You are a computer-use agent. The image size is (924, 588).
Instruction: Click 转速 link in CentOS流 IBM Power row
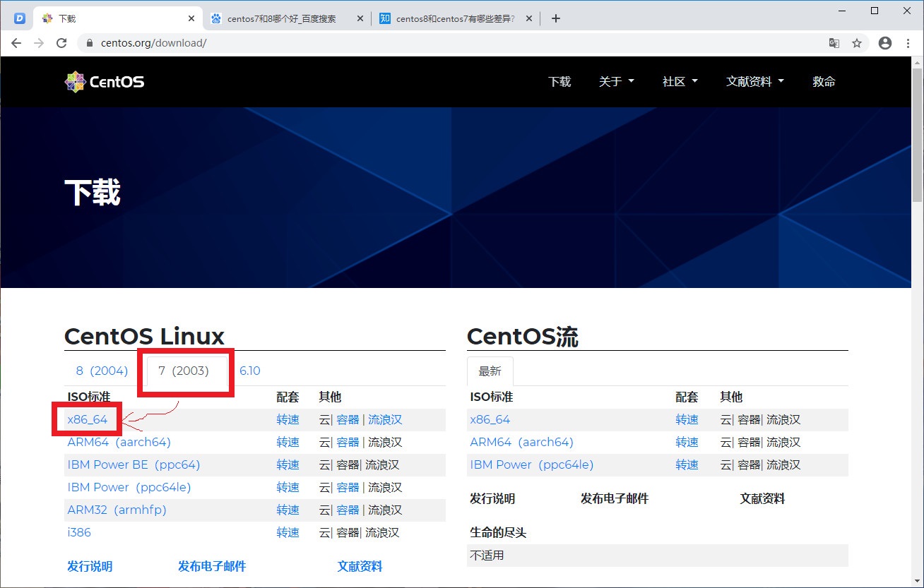687,465
